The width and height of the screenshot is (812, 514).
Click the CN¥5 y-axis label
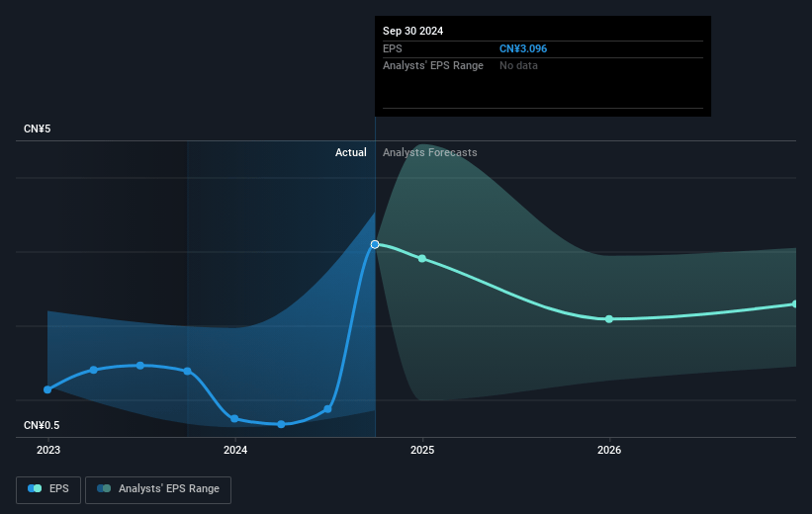coord(38,128)
